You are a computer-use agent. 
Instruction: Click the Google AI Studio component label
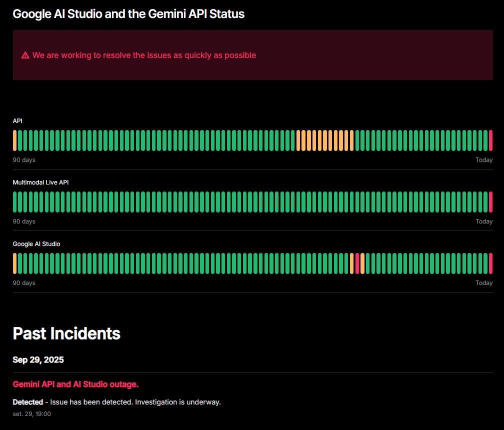[36, 244]
